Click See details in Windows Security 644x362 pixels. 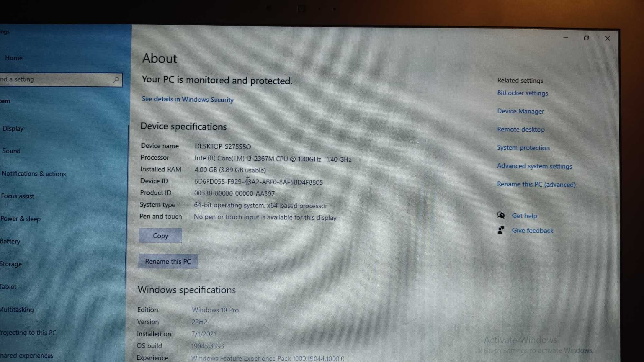point(187,99)
